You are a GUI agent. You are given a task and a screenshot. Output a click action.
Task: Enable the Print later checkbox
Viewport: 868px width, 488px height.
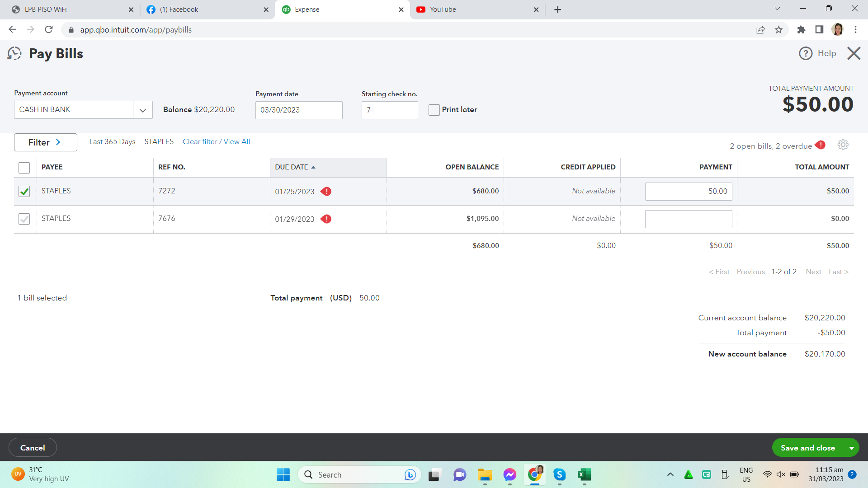tap(434, 110)
